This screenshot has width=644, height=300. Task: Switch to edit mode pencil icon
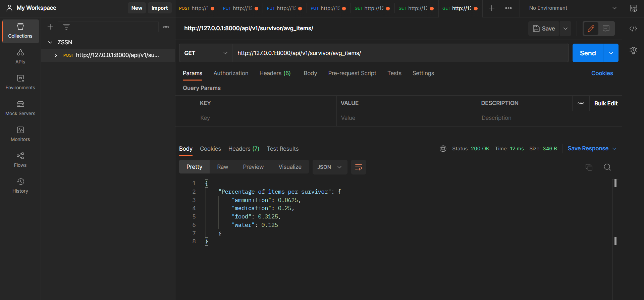(591, 29)
